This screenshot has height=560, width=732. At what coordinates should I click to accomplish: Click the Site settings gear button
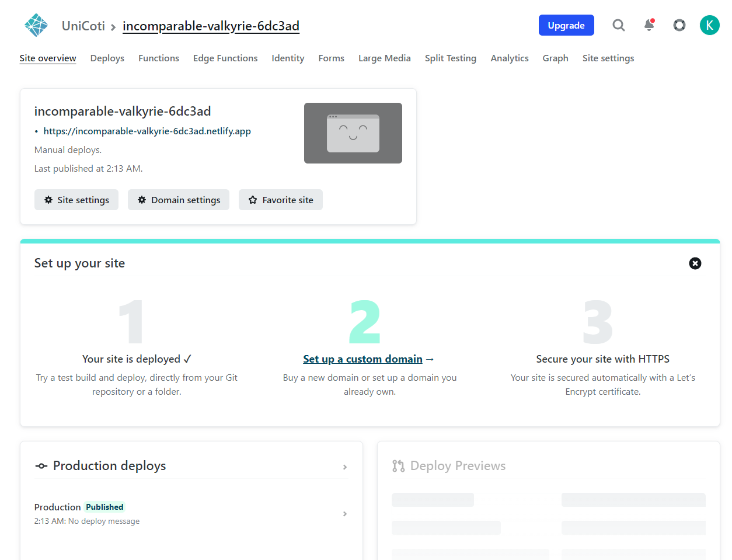(x=76, y=200)
